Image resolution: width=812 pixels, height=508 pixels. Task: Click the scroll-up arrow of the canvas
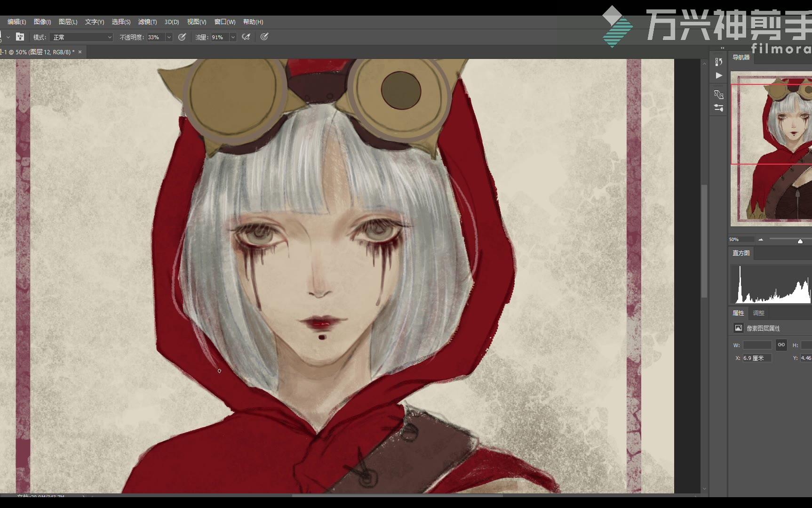(x=704, y=63)
